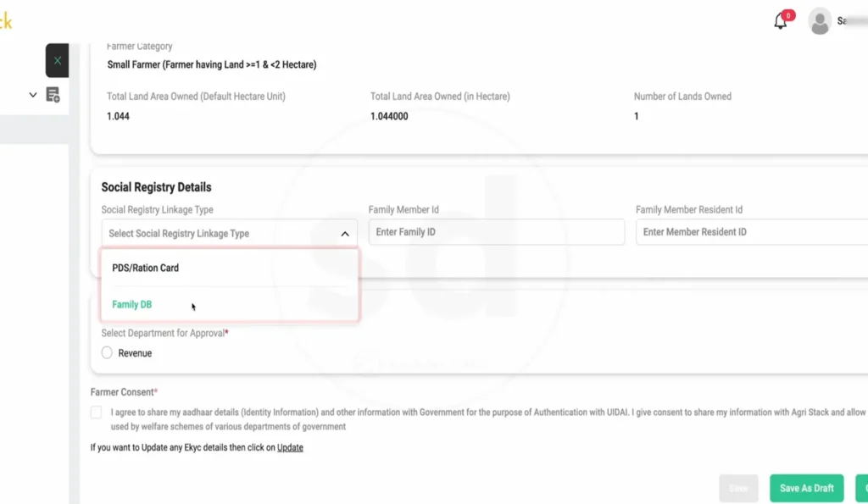Click the Select Department for Approval label
This screenshot has width=868, height=504.
click(165, 333)
